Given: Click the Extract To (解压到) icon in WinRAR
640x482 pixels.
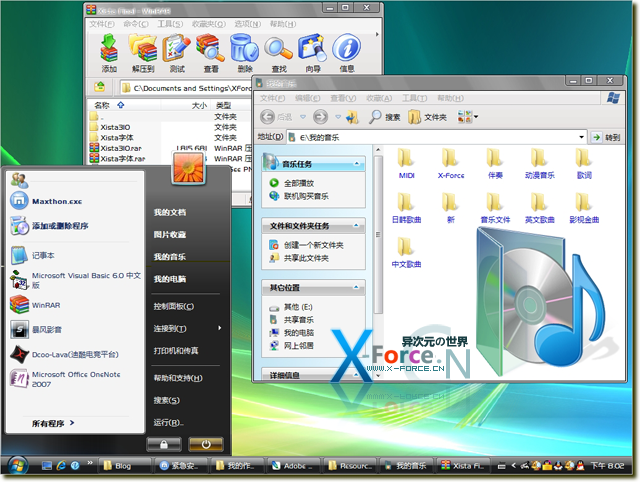Looking at the screenshot, I should click(143, 53).
